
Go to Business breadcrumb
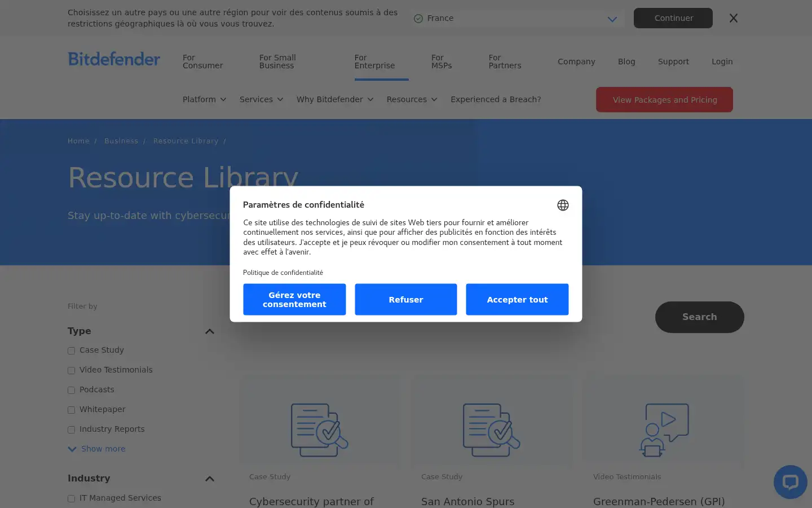tap(121, 141)
